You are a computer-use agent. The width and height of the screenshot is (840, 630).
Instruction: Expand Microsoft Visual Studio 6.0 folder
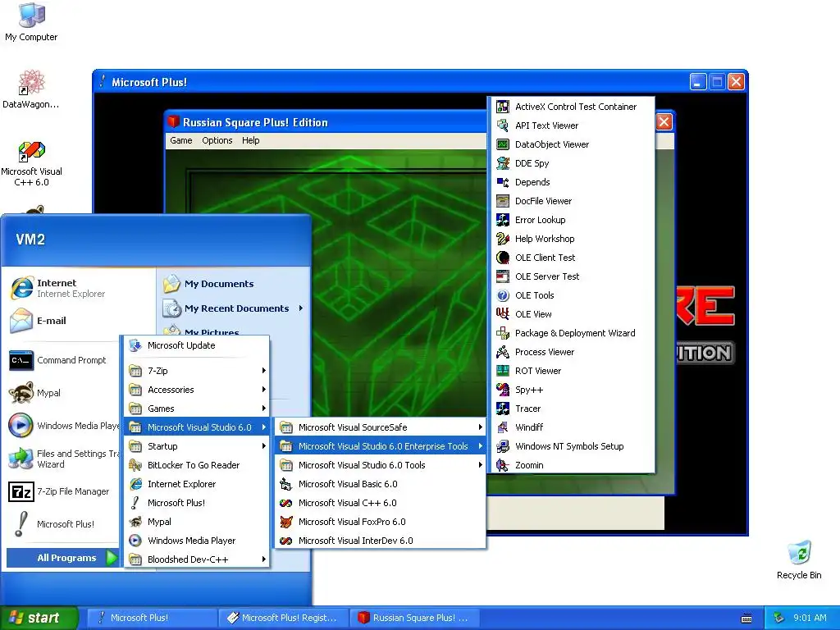click(x=197, y=427)
